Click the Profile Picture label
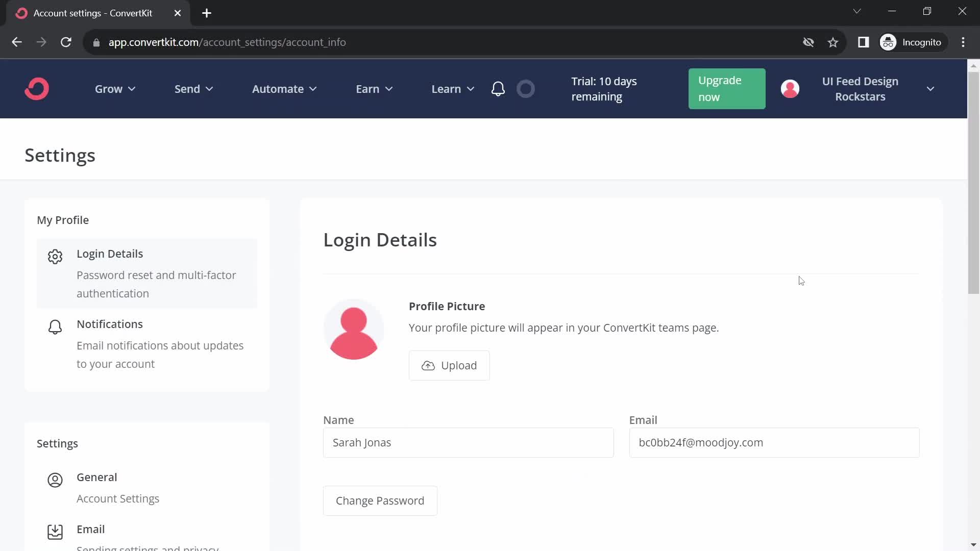 pyautogui.click(x=447, y=306)
